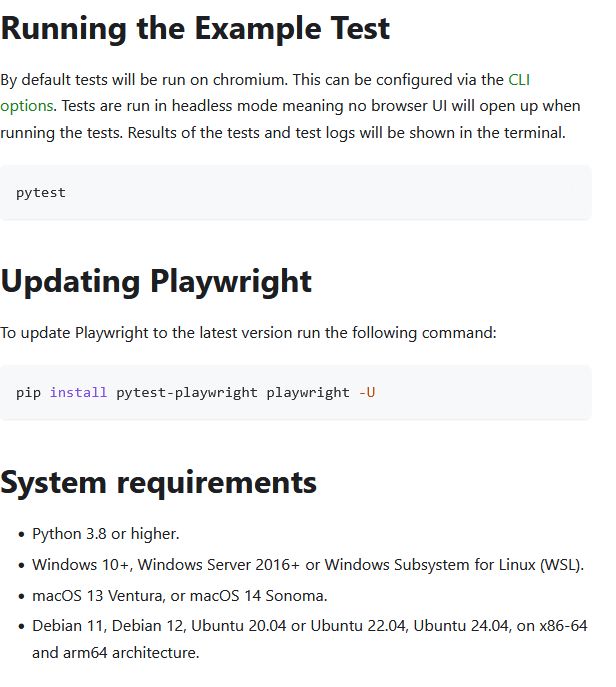Click the orange '-U' flag

tap(367, 392)
